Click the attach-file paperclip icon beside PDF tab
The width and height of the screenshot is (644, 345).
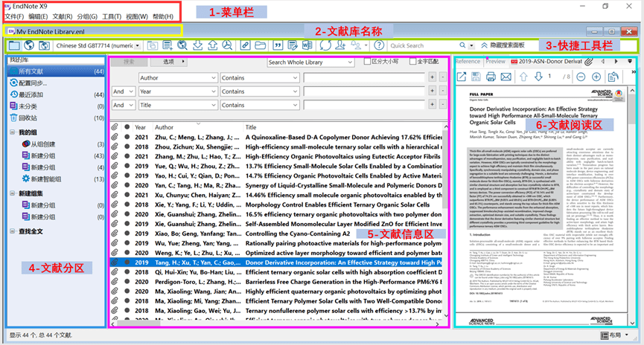589,62
